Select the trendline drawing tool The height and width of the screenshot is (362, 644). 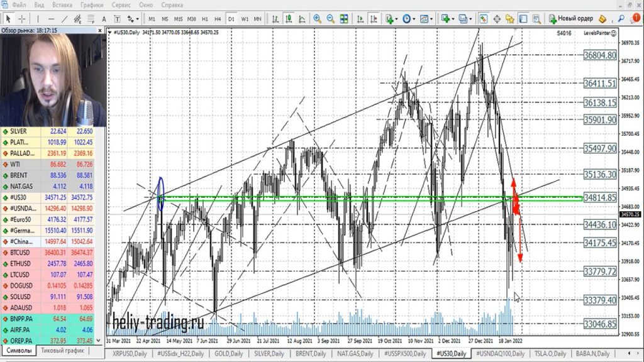point(65,19)
